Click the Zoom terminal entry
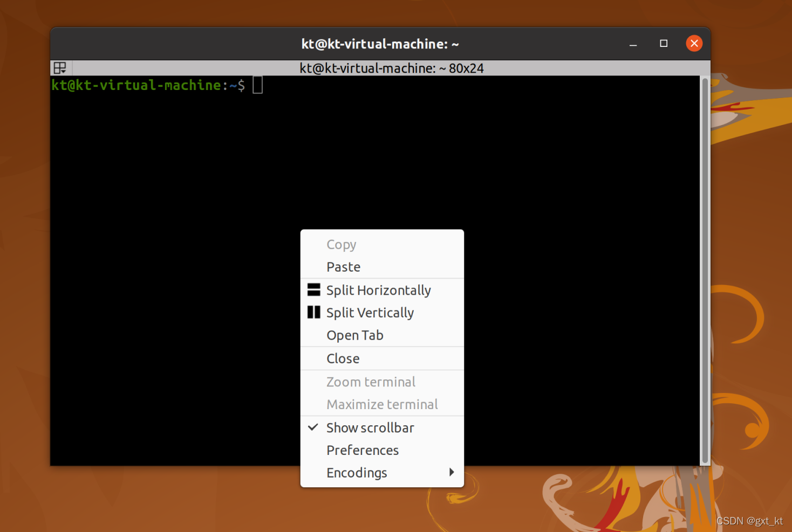792x532 pixels. coord(371,381)
